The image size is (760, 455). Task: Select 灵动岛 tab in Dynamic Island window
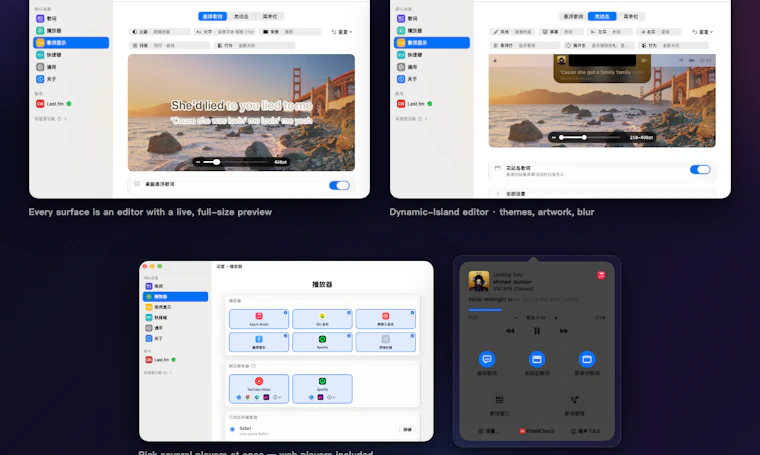(x=602, y=16)
